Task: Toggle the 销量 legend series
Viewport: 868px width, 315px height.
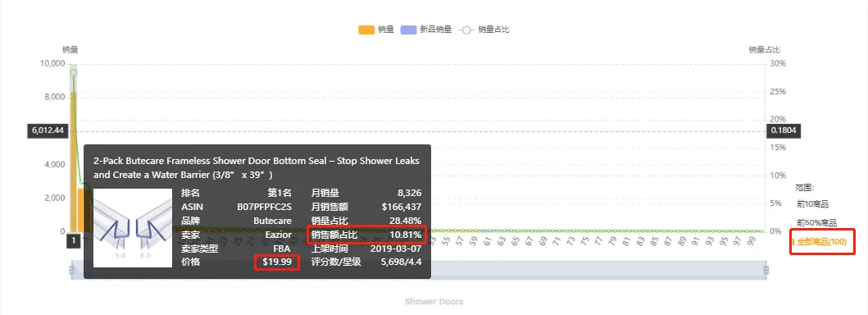Action: (x=376, y=30)
